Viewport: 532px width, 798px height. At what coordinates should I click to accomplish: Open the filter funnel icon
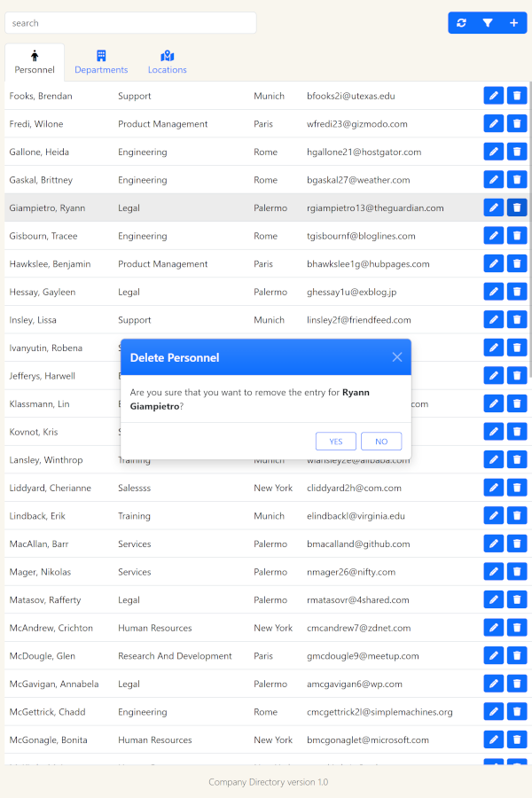pos(488,23)
